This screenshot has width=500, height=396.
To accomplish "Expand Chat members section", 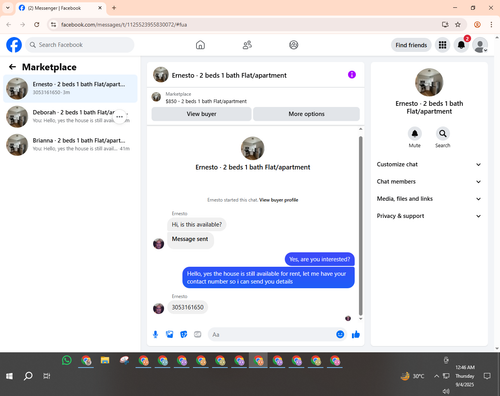I will coord(429,182).
